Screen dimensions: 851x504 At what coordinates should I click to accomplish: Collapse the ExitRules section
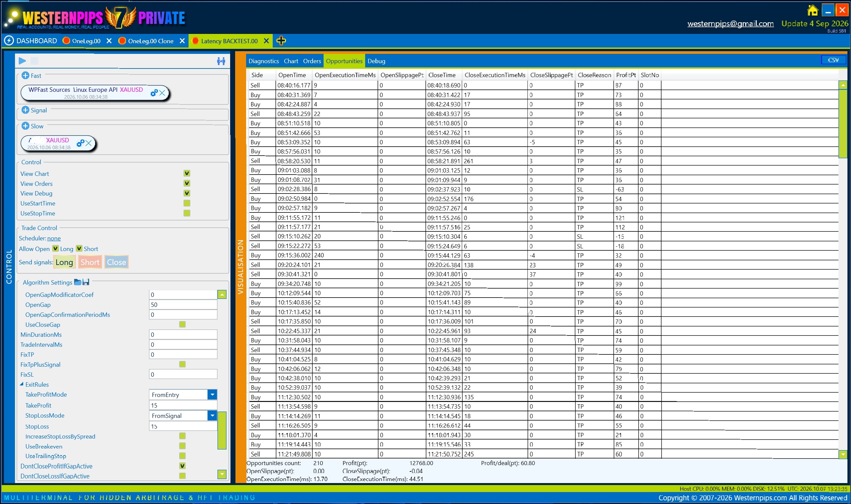point(22,384)
